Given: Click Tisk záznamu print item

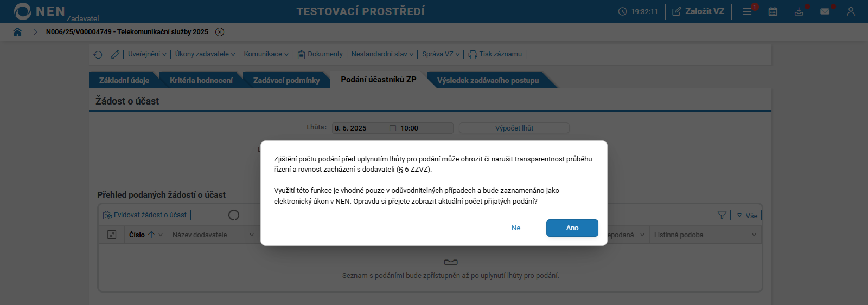Looking at the screenshot, I should (495, 54).
